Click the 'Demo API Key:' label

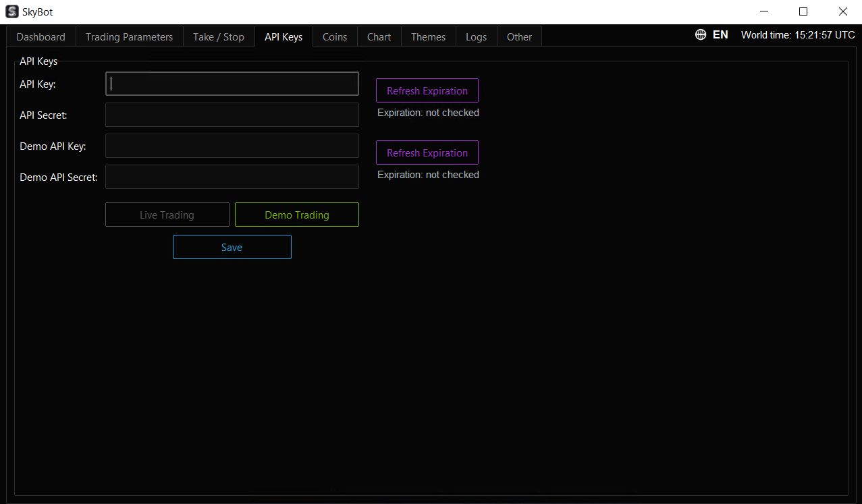[x=53, y=146]
